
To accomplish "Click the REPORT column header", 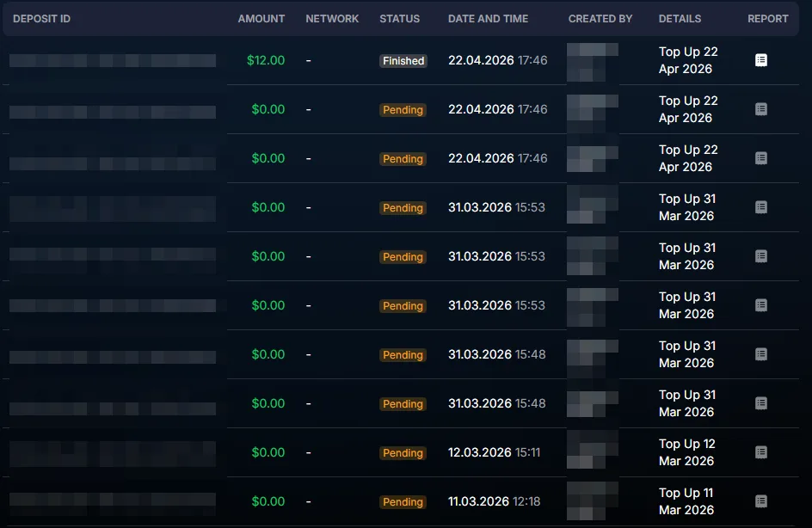I will (x=767, y=19).
